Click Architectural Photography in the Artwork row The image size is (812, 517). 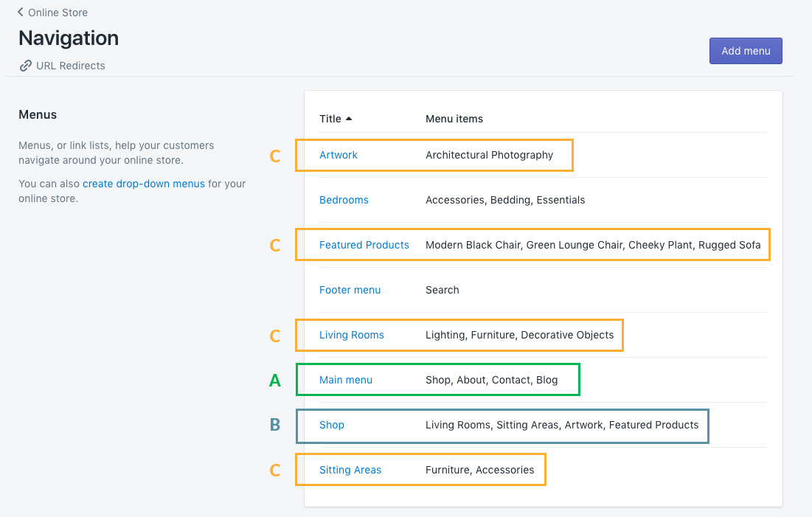pyautogui.click(x=489, y=155)
